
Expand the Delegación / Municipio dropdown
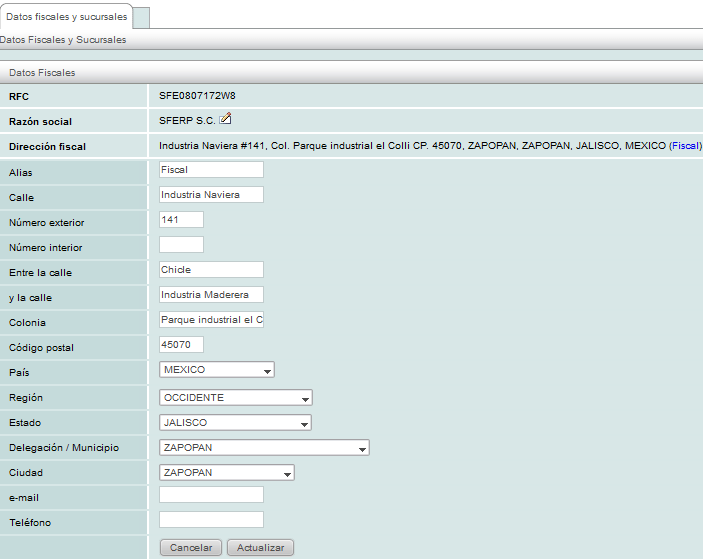[x=265, y=448]
